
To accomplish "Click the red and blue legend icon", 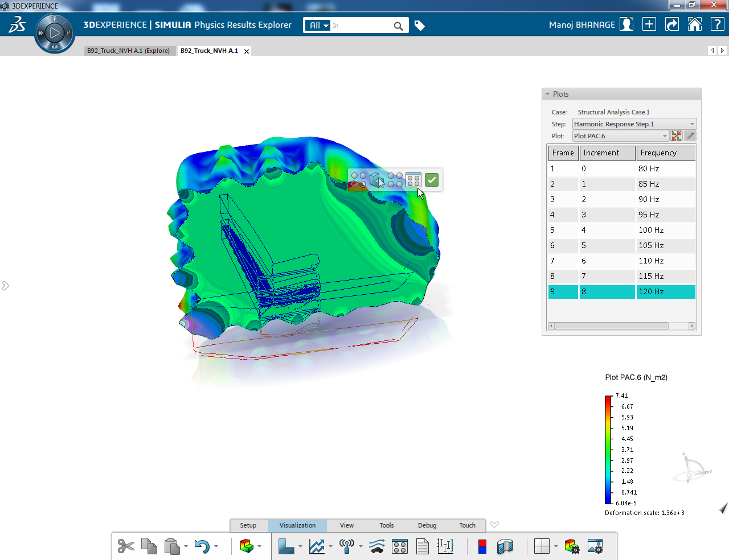I will point(482,546).
